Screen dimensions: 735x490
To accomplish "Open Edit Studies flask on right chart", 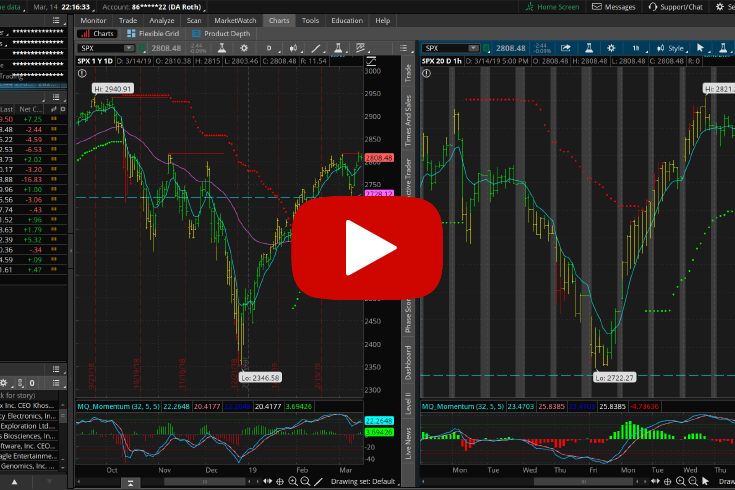I will point(589,48).
